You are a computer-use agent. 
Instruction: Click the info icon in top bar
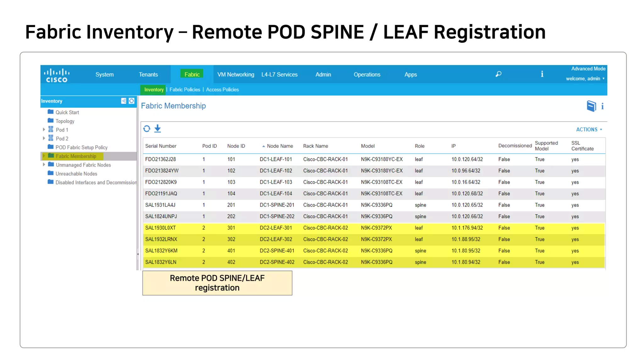click(x=542, y=74)
